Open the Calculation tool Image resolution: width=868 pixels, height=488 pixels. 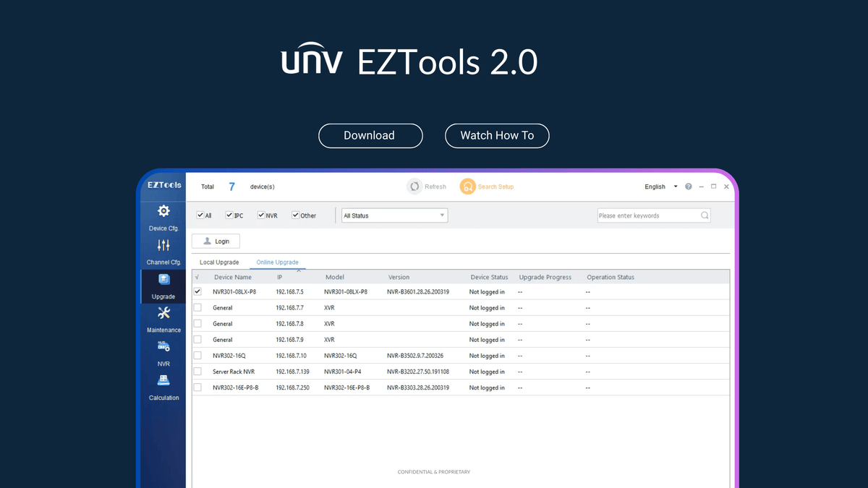163,387
